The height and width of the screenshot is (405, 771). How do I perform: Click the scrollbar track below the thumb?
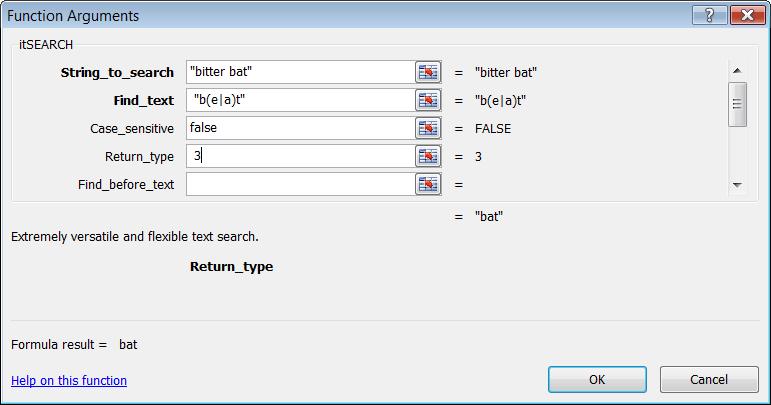coord(737,151)
